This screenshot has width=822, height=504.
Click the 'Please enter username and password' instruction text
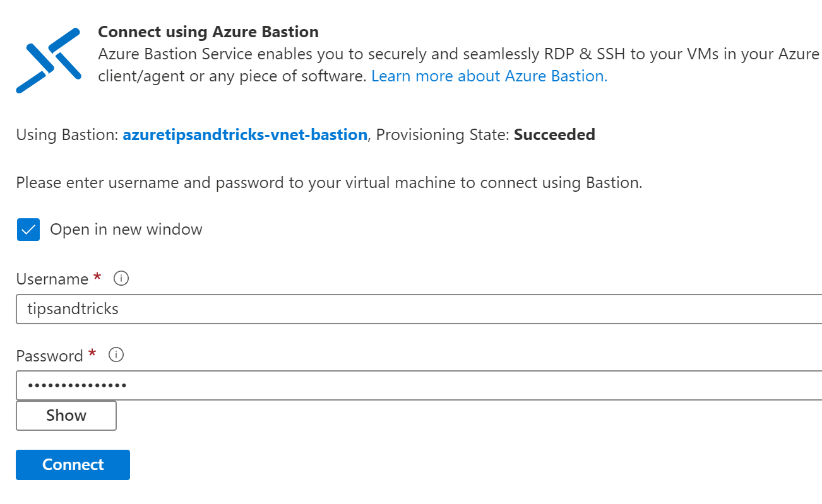point(329,183)
